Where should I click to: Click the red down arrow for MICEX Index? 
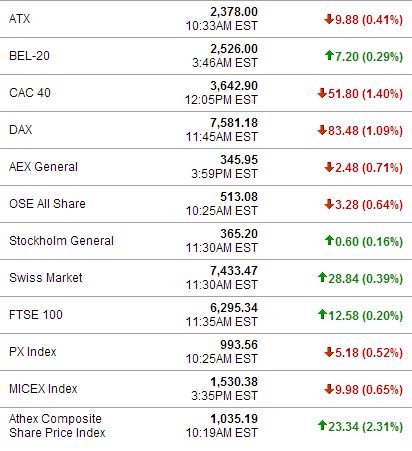click(329, 389)
